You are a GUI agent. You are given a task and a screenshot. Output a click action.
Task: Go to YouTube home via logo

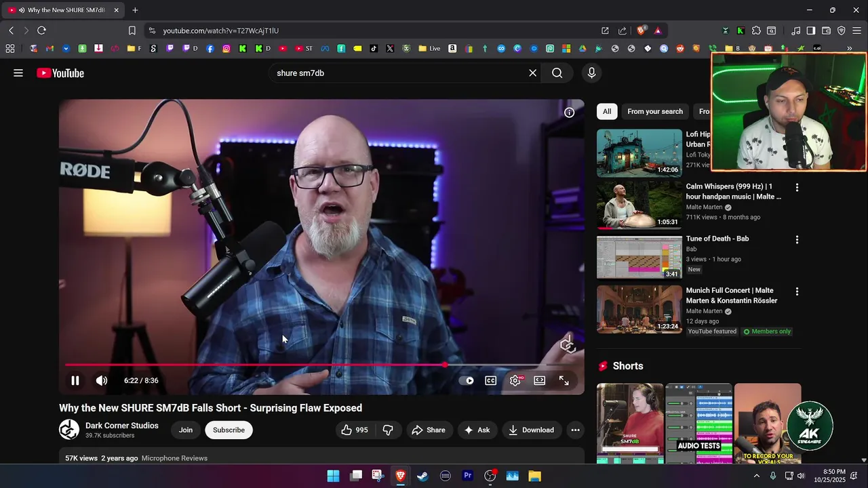click(x=60, y=73)
